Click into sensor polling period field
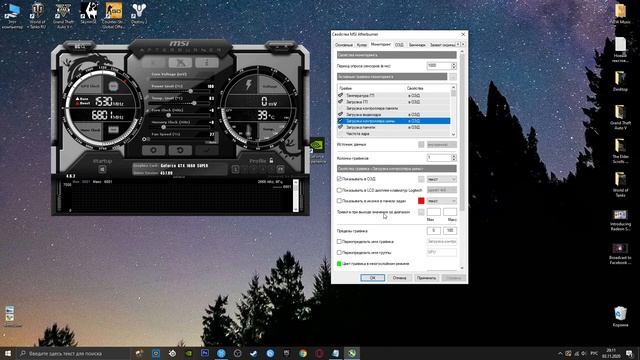This screenshot has height=360, width=640. click(439, 66)
